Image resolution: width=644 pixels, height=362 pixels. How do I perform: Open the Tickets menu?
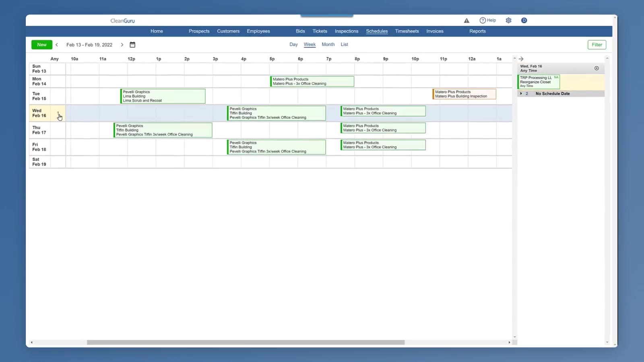click(320, 31)
